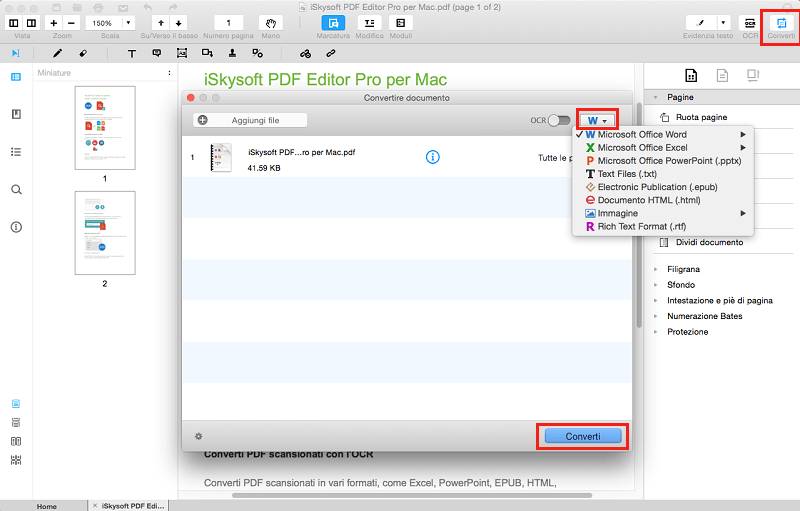Image resolution: width=800 pixels, height=511 pixels.
Task: Choose Immagine format submenu
Action: tap(663, 214)
